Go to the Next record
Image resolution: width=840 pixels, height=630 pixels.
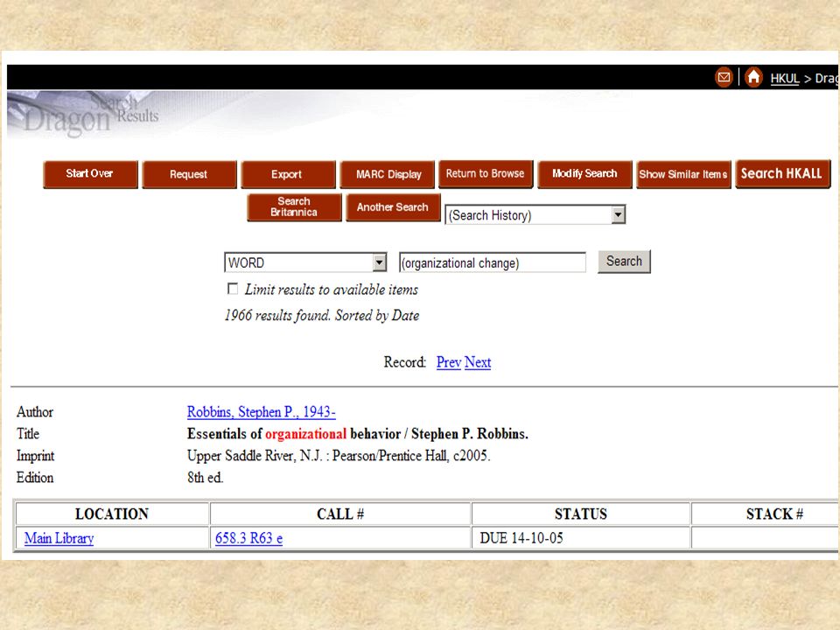point(478,362)
